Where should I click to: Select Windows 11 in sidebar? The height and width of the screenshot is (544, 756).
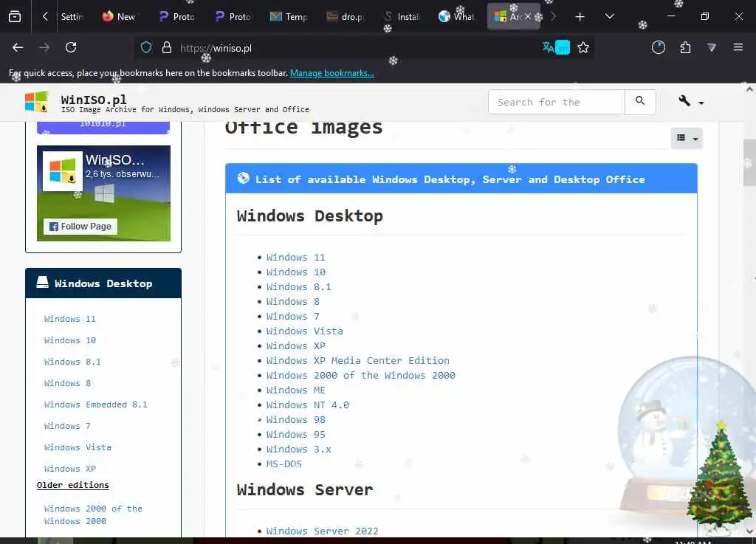(x=70, y=319)
